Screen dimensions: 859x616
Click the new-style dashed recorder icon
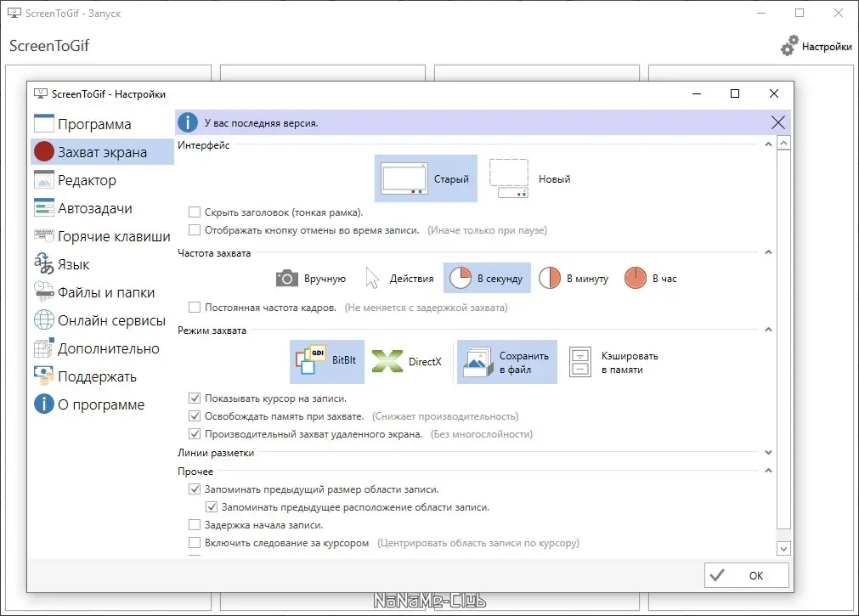(x=509, y=178)
